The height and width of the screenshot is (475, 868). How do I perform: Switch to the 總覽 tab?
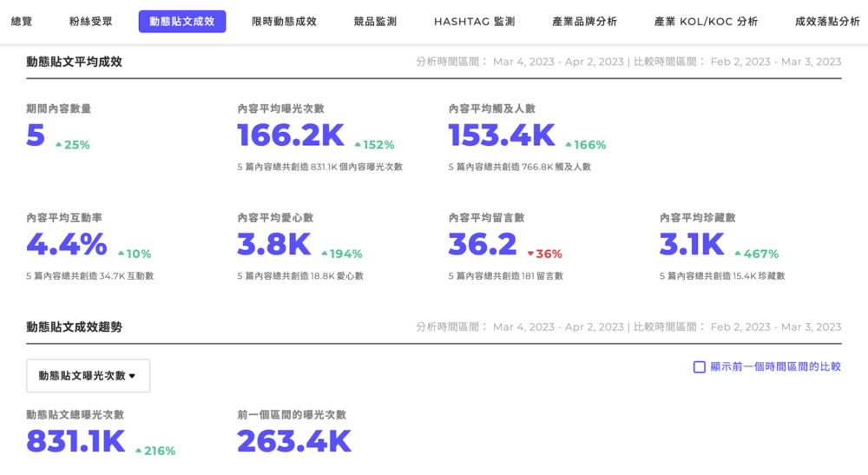pyautogui.click(x=22, y=22)
